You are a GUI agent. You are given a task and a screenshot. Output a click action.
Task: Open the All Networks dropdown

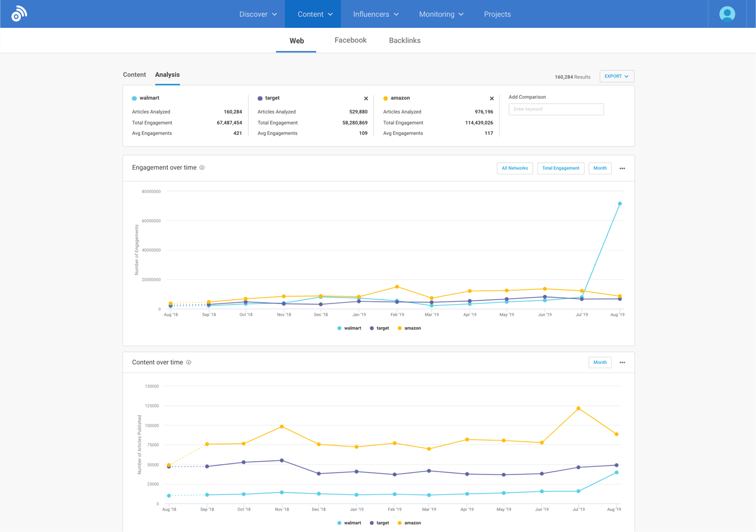coord(515,167)
